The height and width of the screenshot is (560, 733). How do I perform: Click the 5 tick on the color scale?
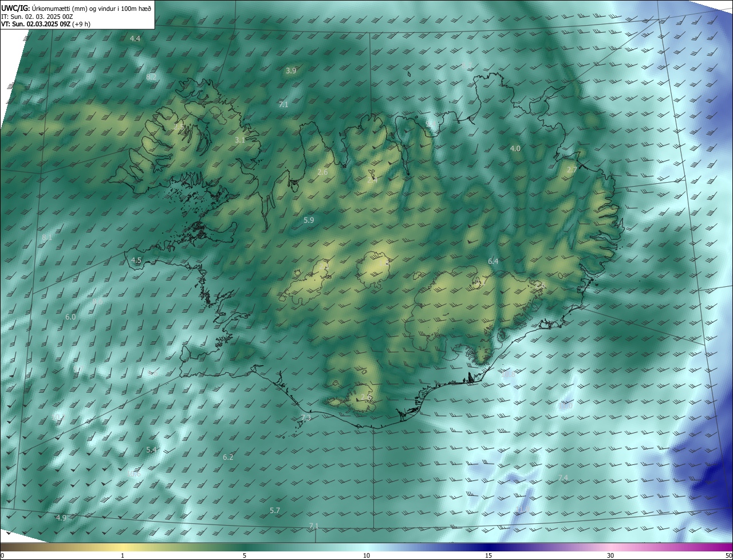click(x=245, y=555)
